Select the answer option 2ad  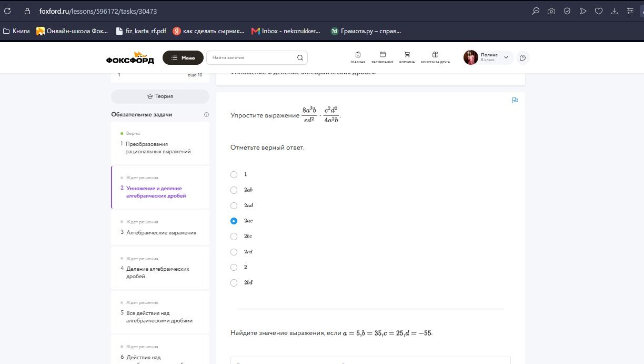coord(234,205)
